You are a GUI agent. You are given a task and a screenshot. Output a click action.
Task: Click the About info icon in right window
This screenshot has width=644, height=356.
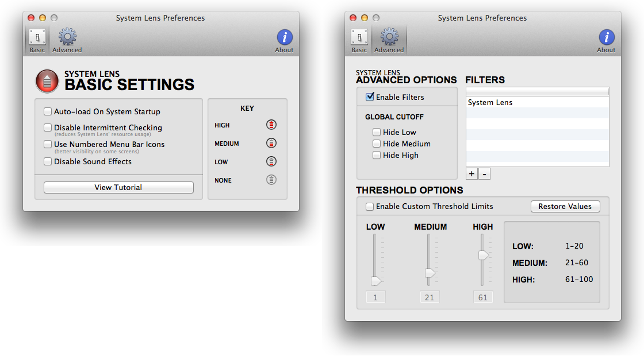(607, 38)
